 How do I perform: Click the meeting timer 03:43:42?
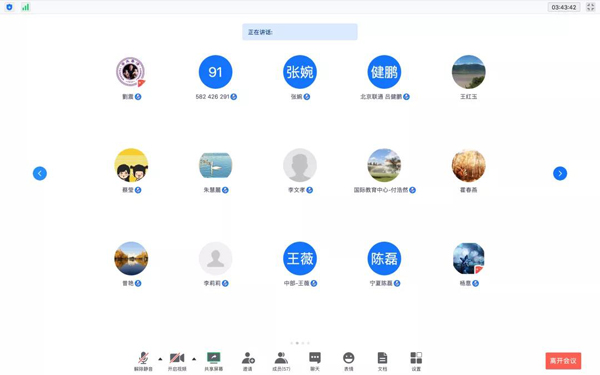point(564,7)
